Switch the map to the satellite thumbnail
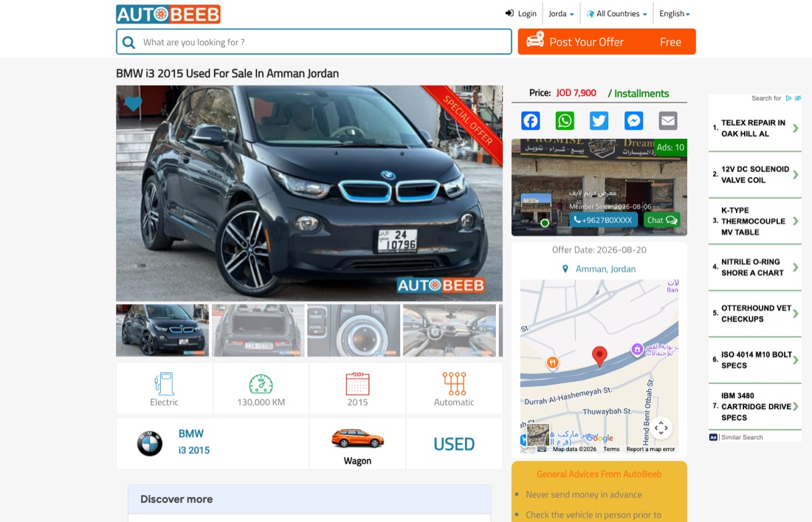Viewport: 812px width, 522px height. coord(538,435)
